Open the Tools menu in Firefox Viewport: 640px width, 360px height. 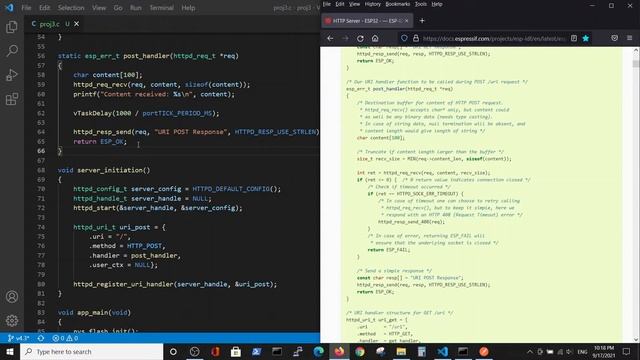[x=421, y=4]
